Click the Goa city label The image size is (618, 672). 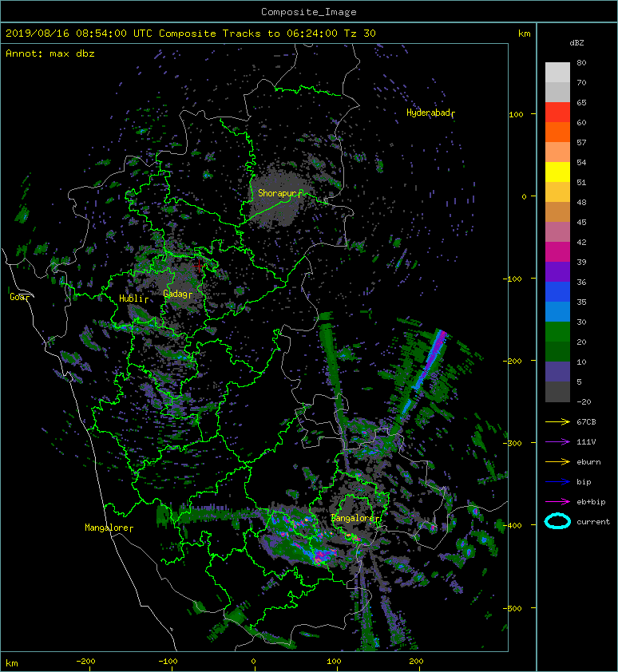pos(18,297)
